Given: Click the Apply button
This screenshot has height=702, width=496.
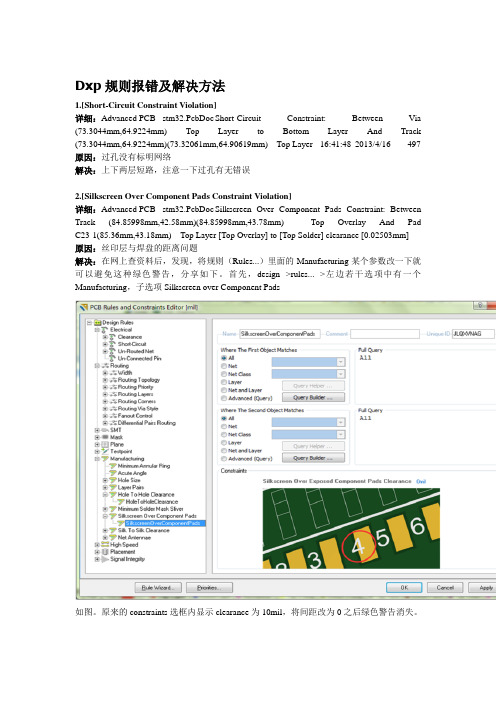Looking at the screenshot, I should click(x=484, y=587).
